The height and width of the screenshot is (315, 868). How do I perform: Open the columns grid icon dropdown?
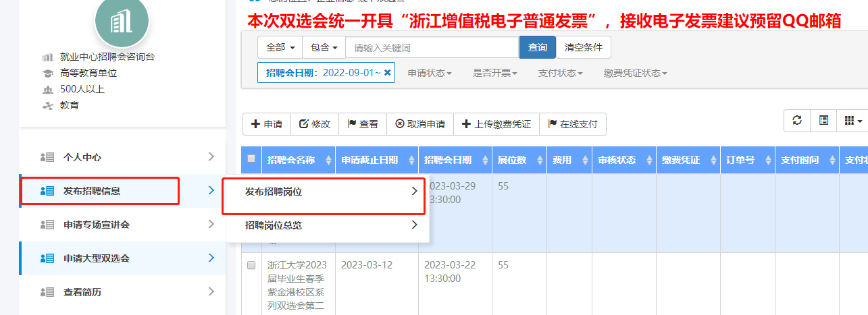coord(853,121)
